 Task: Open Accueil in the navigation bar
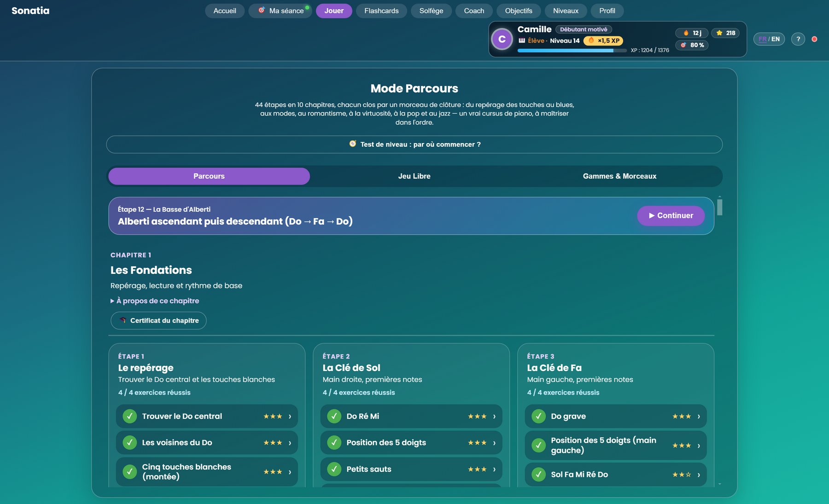click(225, 11)
